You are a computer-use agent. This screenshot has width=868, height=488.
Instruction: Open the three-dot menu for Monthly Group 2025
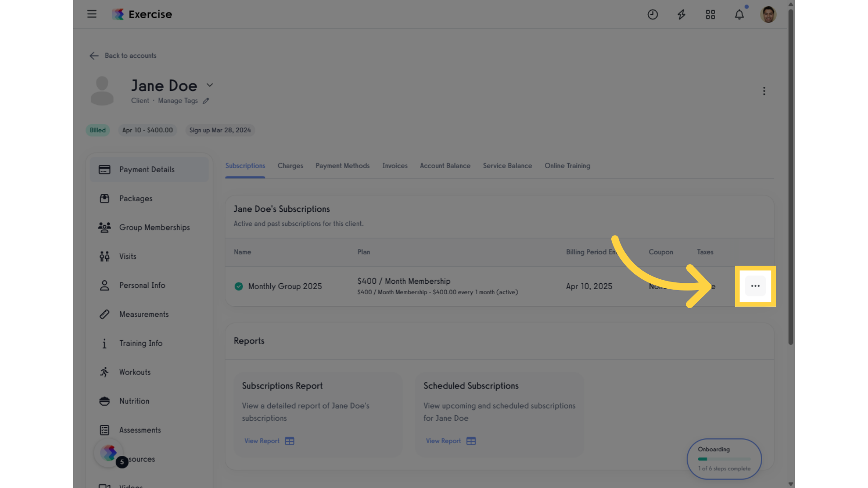pos(755,286)
